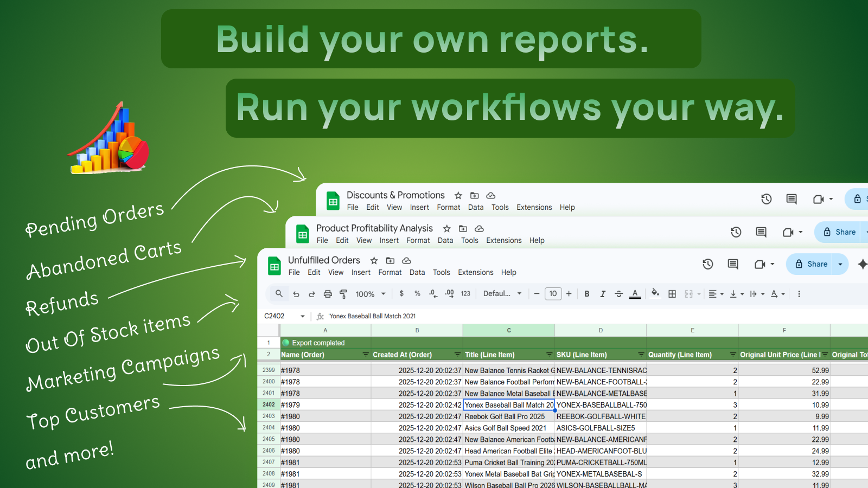This screenshot has width=868, height=488.
Task: Star the Unfulfilled Orders spreadsheet
Action: pos(374,260)
